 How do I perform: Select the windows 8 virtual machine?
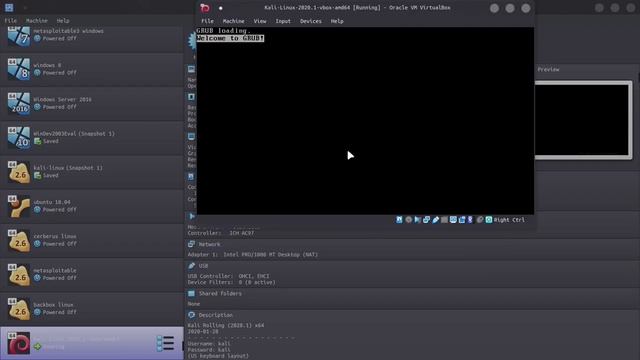point(92,69)
